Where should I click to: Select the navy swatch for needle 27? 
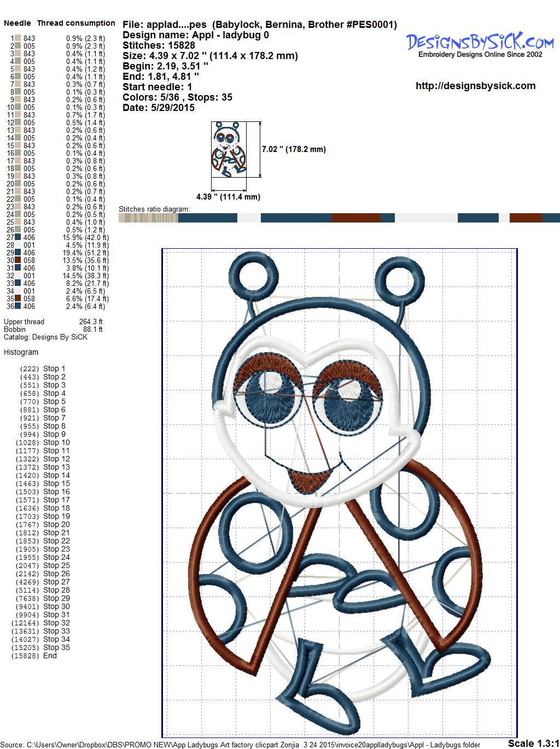pos(18,237)
